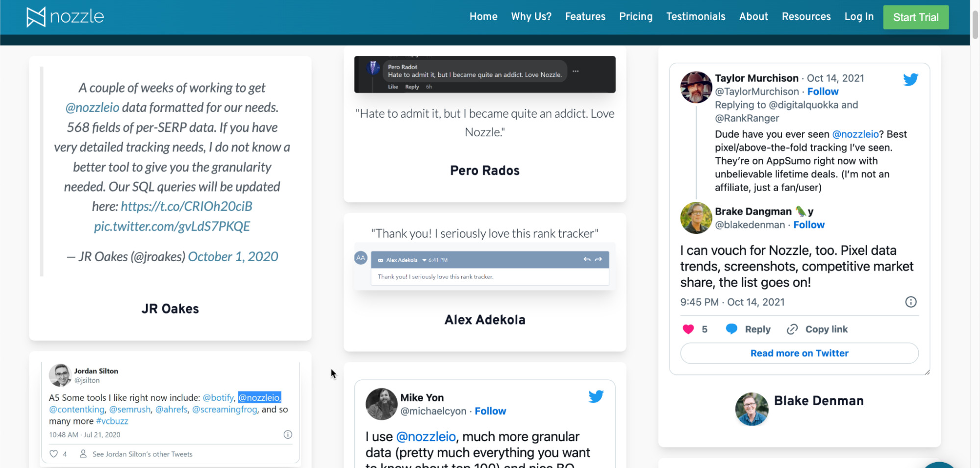Click the reply arrow in Alex Adekola's email header
Viewport: 980px width, 468px height.
[587, 259]
